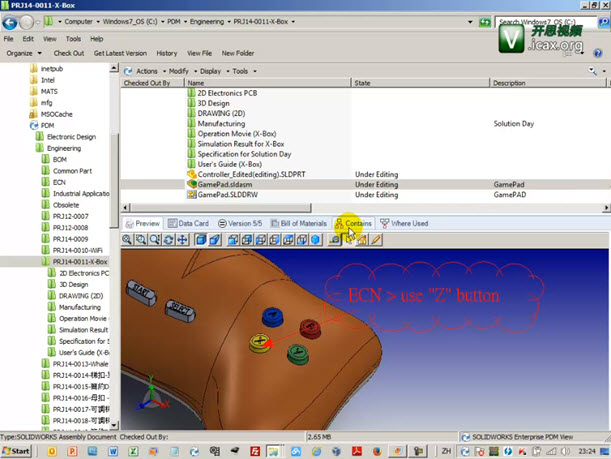Open the Display dropdown menu
611x459 pixels.
coord(212,71)
